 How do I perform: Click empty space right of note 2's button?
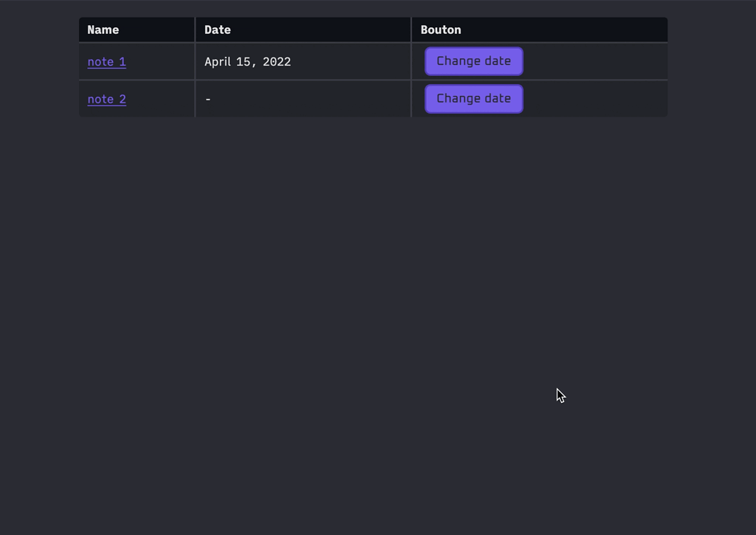click(x=594, y=100)
